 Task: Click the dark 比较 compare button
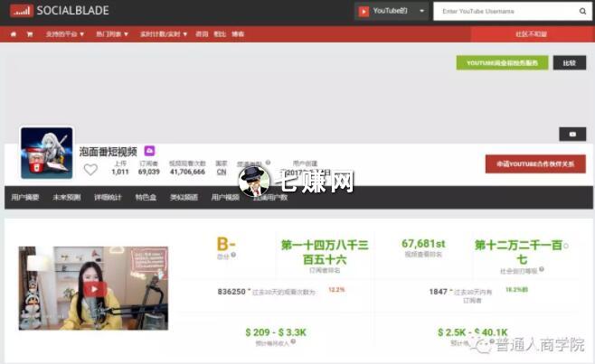pyautogui.click(x=569, y=63)
